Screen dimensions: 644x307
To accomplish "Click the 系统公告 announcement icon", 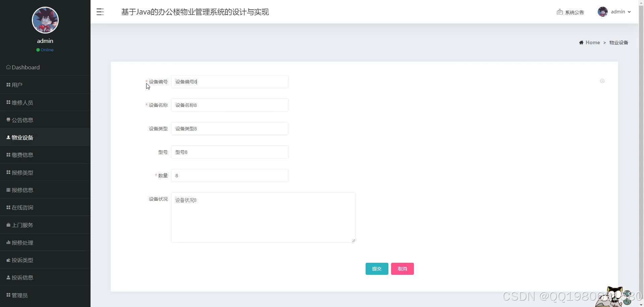I will click(559, 12).
